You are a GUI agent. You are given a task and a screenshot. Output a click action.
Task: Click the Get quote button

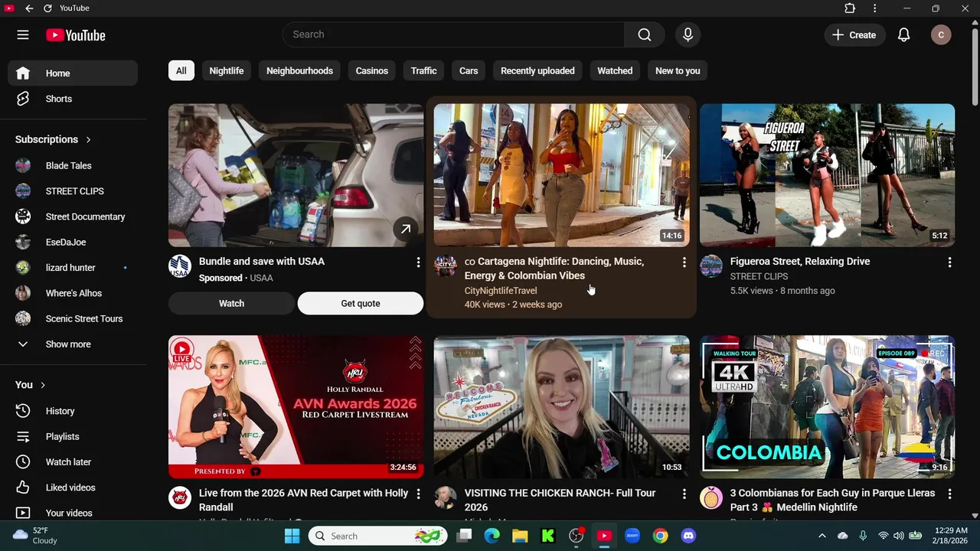[x=361, y=304]
